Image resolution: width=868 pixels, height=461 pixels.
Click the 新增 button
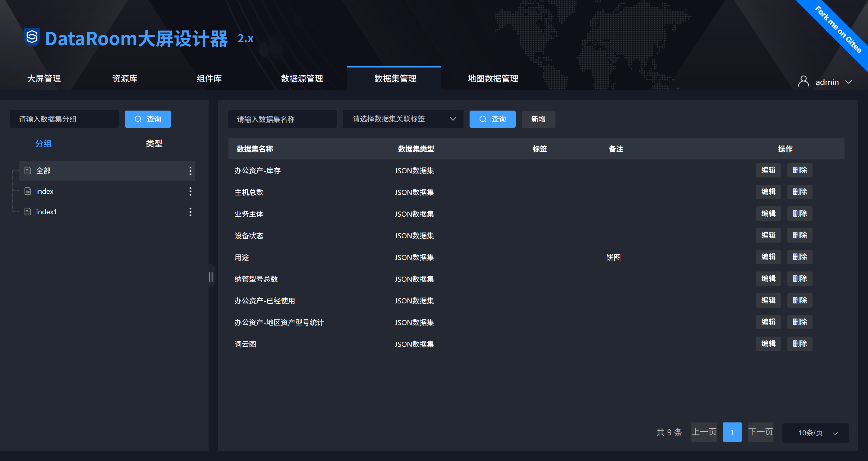[x=538, y=119]
